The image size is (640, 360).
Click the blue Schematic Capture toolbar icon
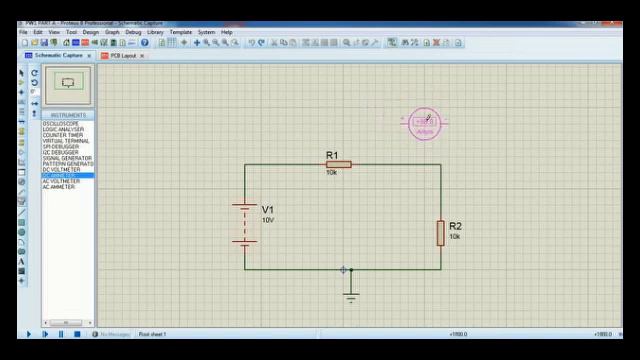[x=76, y=43]
